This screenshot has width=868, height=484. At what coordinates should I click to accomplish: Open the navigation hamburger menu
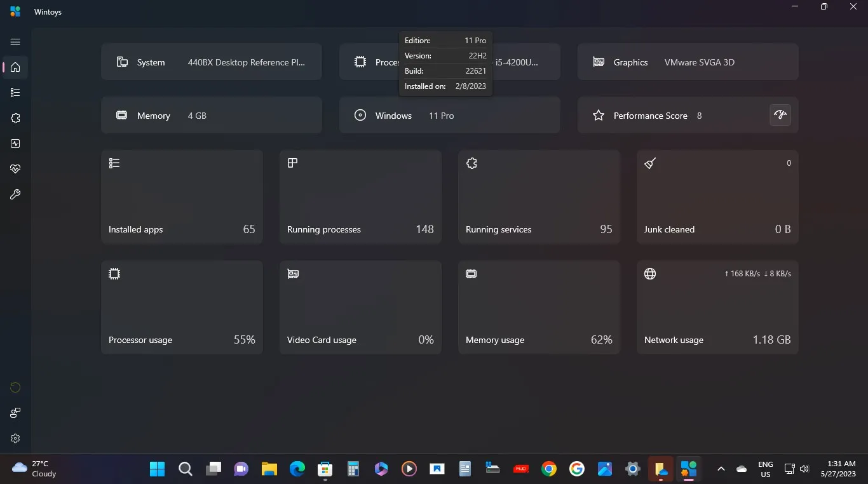click(x=14, y=42)
